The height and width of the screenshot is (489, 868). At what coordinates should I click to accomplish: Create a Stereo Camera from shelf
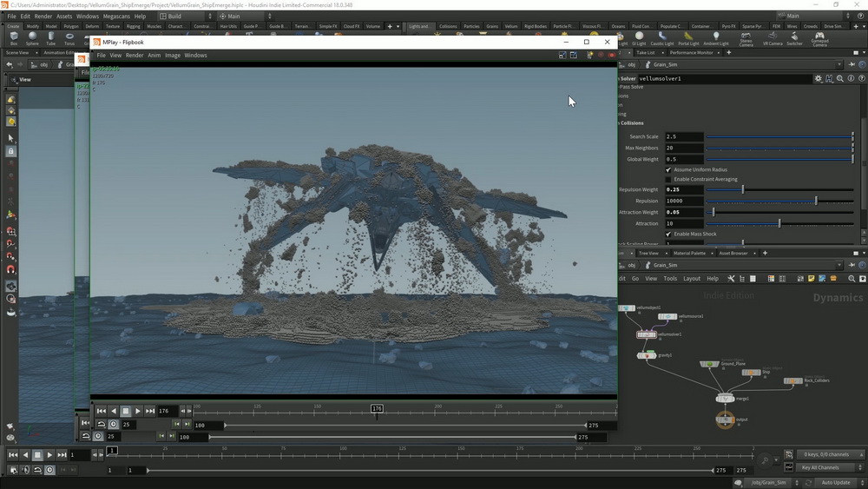tap(746, 39)
